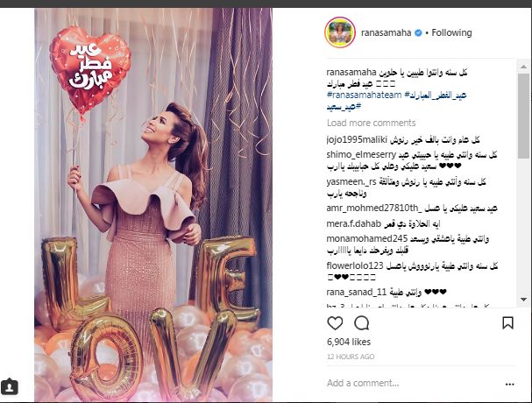Click scrollbar up arrow in comments
The image size is (532, 403).
tap(523, 67)
